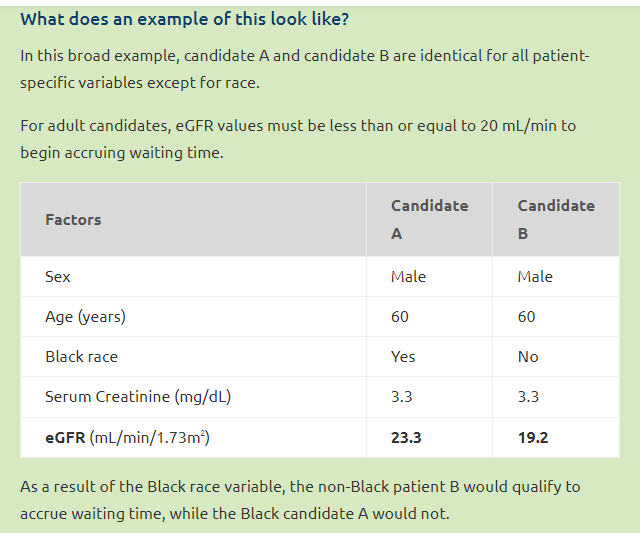Image resolution: width=640 pixels, height=533 pixels.
Task: Click the Serum Creatinine (mg/dL) label
Action: coord(138,397)
